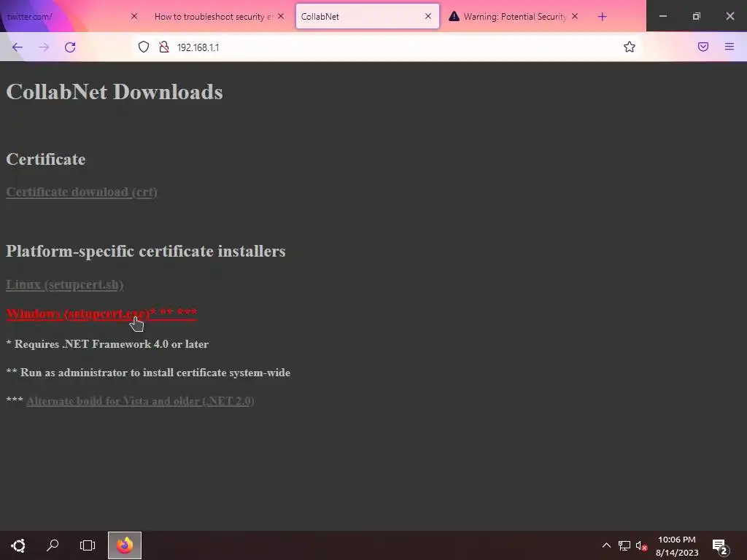
Task: Close the Warning: Potential Security tab
Action: (x=575, y=16)
